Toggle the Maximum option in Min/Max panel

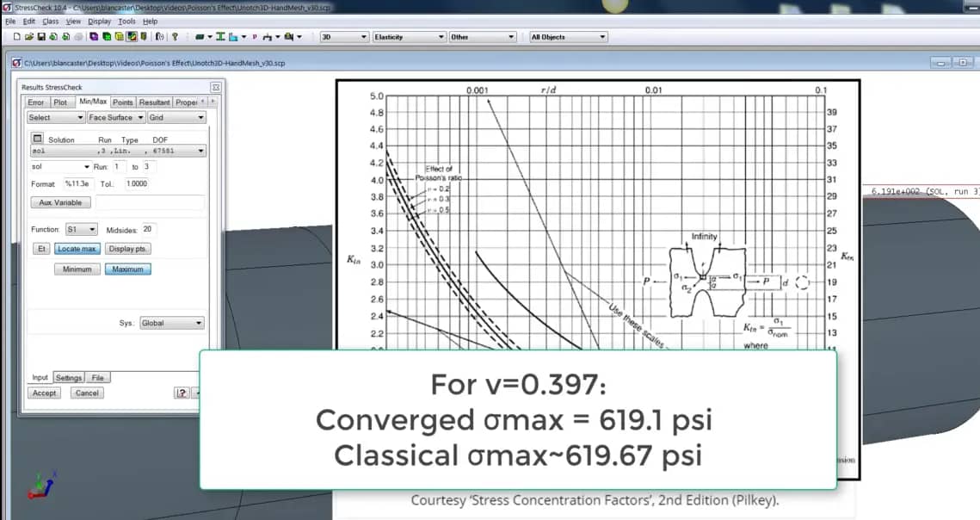[x=127, y=269]
